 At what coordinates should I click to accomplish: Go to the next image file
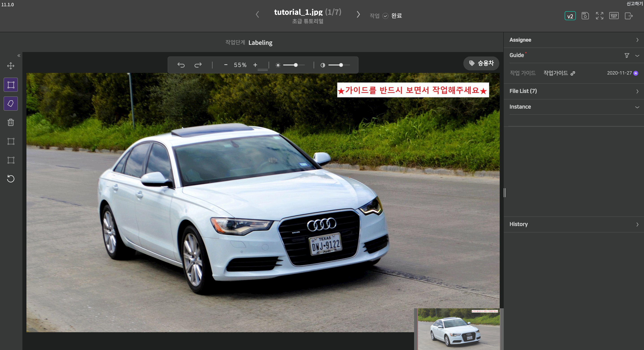click(358, 15)
